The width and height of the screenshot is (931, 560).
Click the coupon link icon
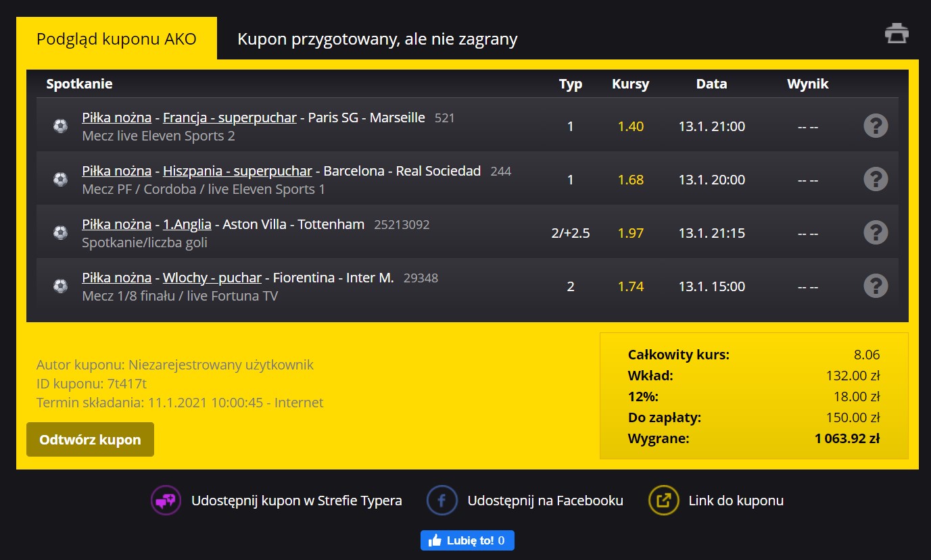pos(663,501)
